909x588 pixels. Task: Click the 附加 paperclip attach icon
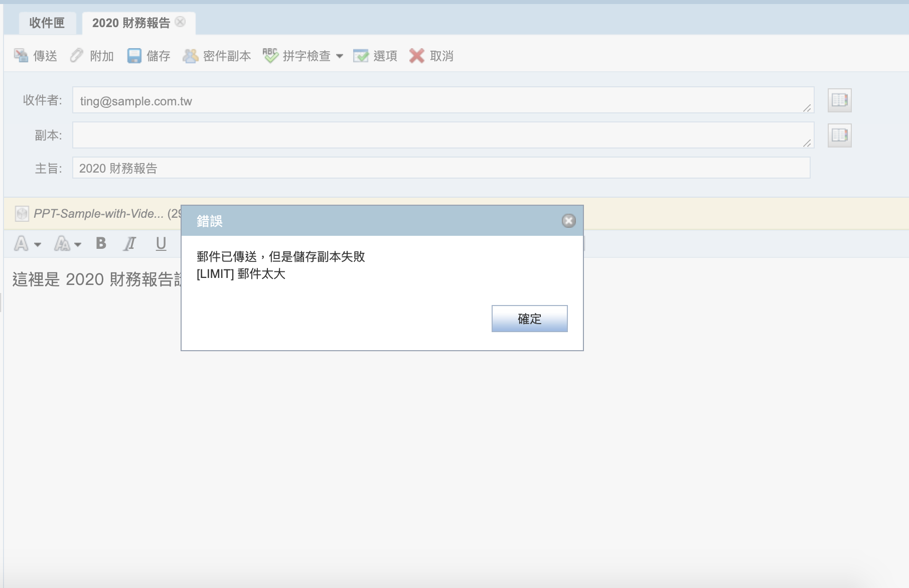click(77, 56)
